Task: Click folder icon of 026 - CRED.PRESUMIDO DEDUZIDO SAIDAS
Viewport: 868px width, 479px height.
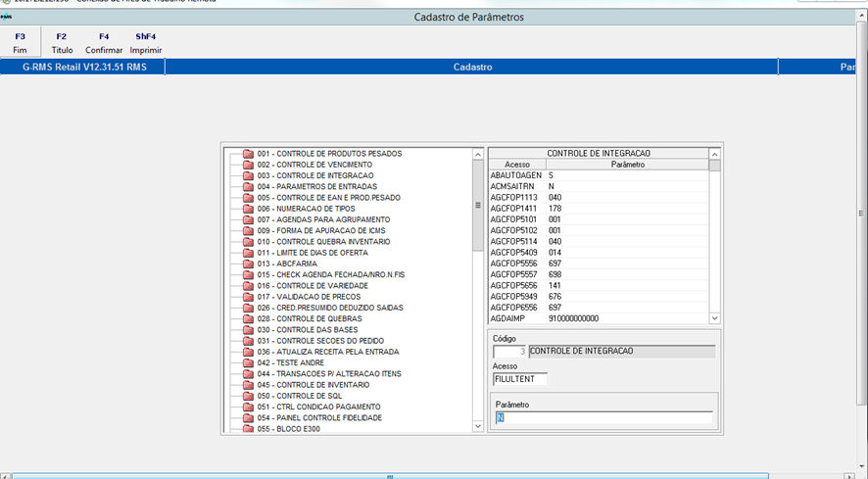Action: 248,308
